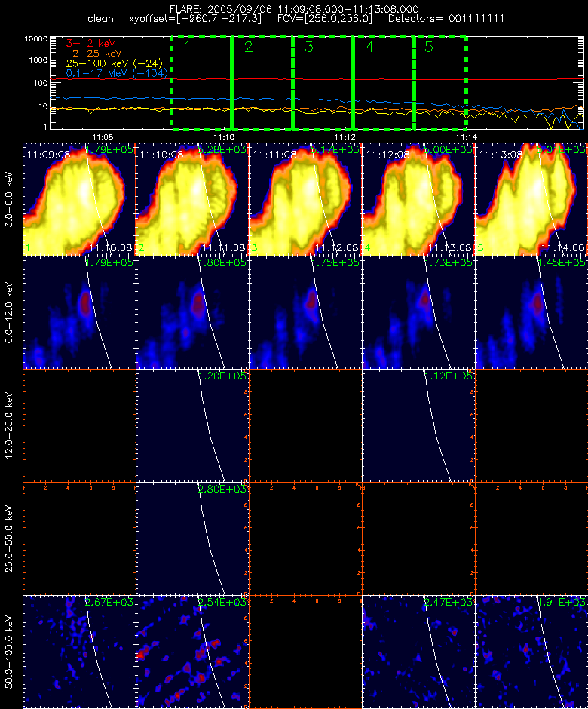The width and height of the screenshot is (588, 709).
Task: Click the 10000 y-axis tick label
Action: coord(36,39)
